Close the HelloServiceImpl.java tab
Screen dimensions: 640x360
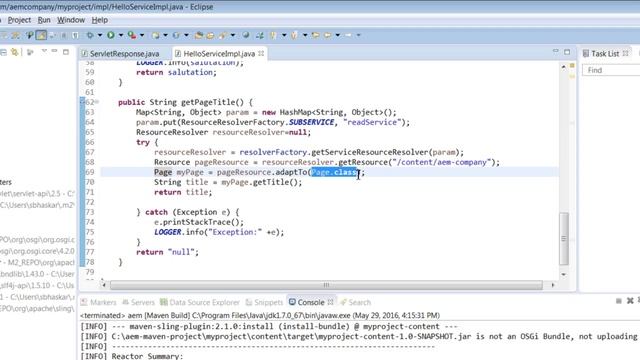coord(261,53)
